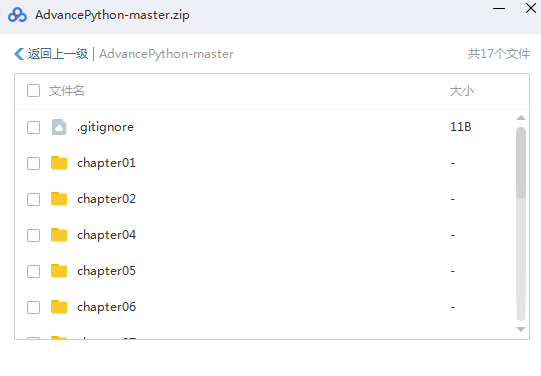Check the .gitignore file checkbox

tap(33, 127)
